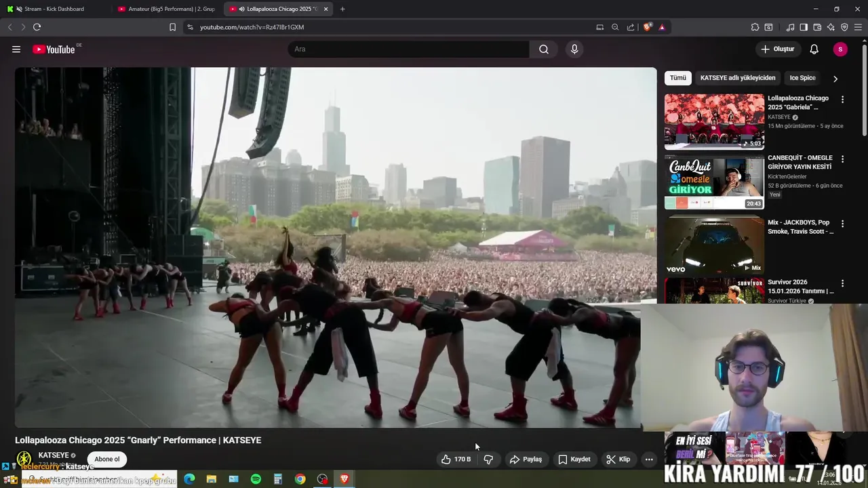Open the browser extensions puzzle icon

(755, 27)
